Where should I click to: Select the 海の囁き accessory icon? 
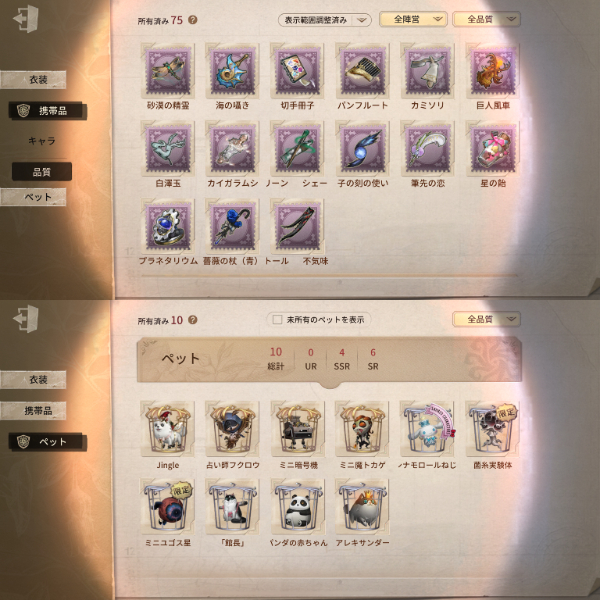[233, 71]
